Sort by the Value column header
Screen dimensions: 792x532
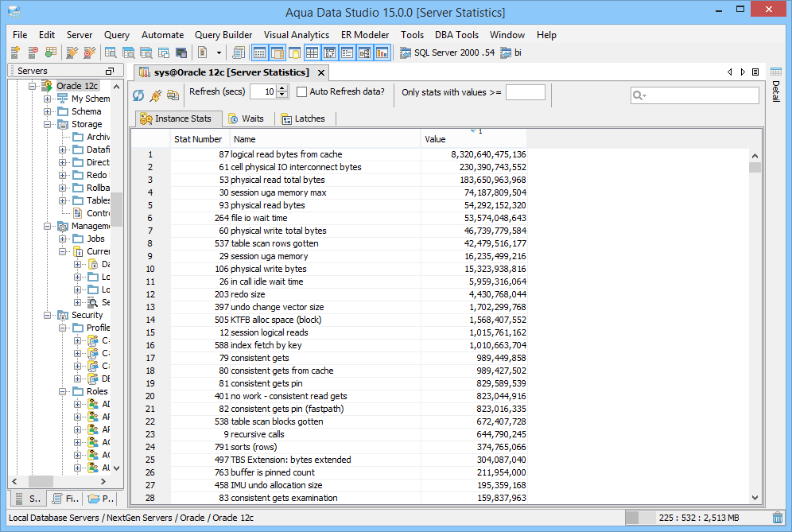tap(474, 139)
